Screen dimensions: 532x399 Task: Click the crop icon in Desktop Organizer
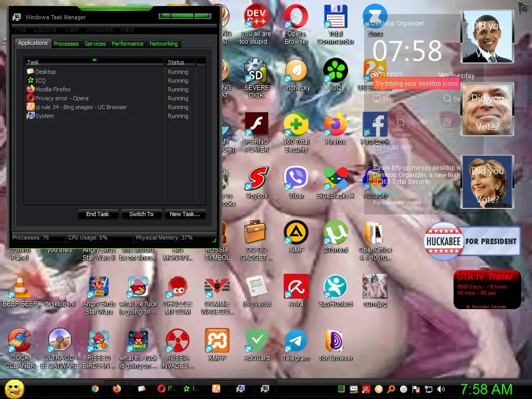coord(401,122)
